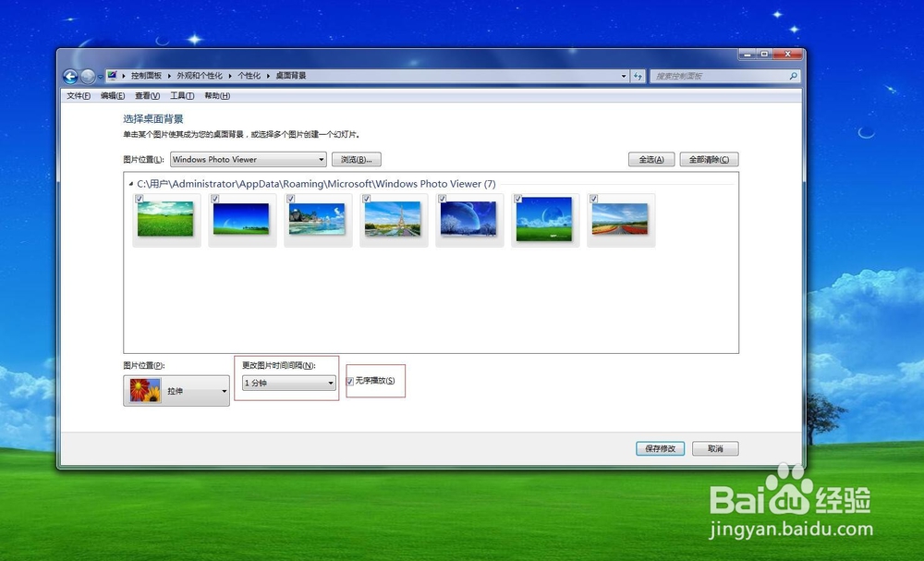Uncheck the large planet wallpaper checkbox
The width and height of the screenshot is (924, 561).
point(443,199)
